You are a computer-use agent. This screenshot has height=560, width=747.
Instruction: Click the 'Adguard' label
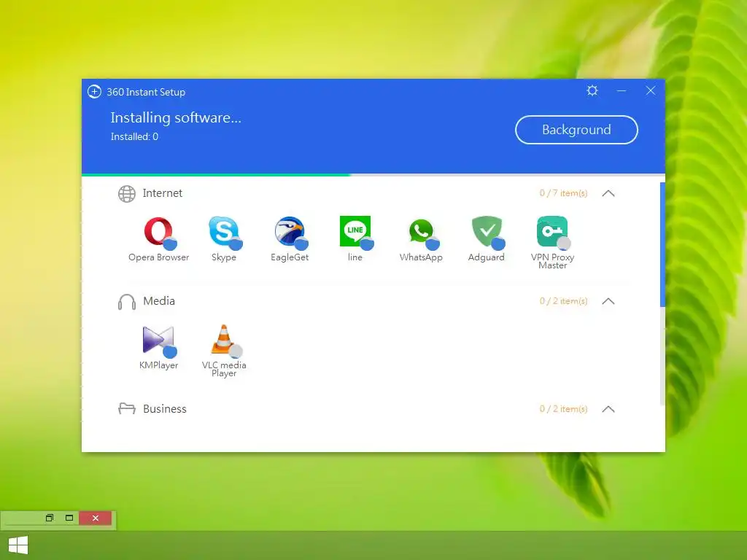click(x=486, y=257)
